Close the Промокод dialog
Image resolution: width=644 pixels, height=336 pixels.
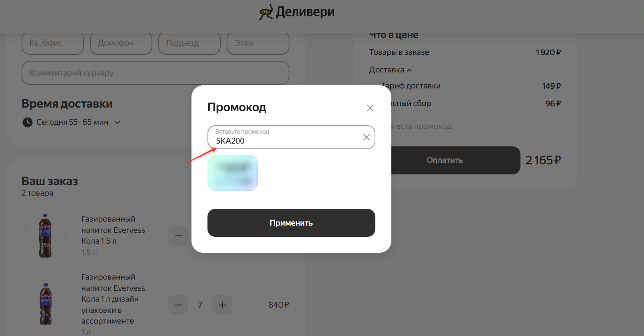[370, 108]
